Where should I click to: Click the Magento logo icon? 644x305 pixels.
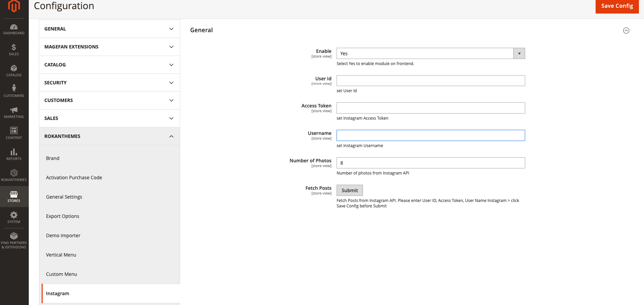point(14,6)
